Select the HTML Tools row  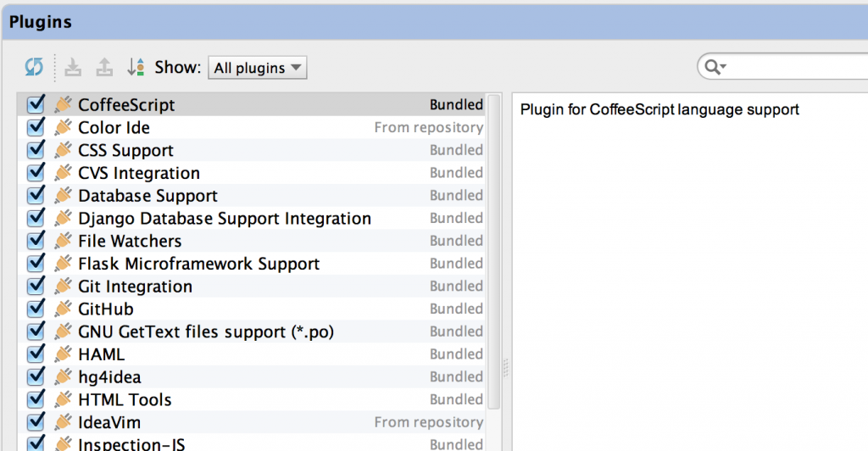coord(251,399)
